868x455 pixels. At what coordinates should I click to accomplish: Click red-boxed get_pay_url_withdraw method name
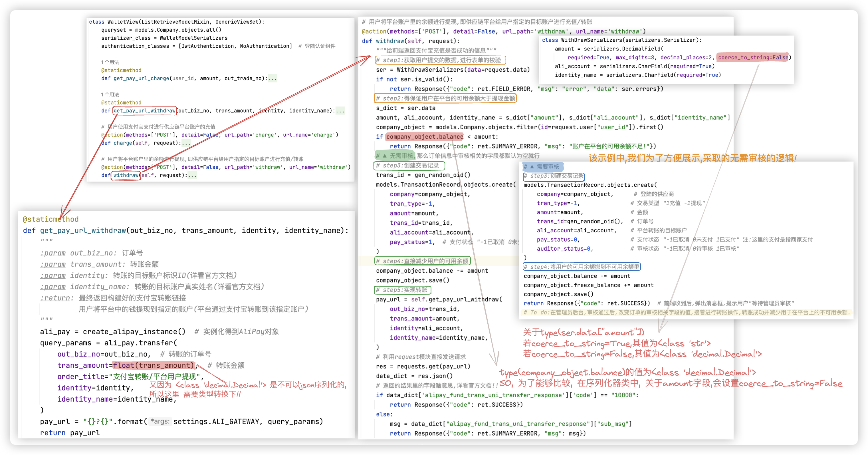point(145,110)
